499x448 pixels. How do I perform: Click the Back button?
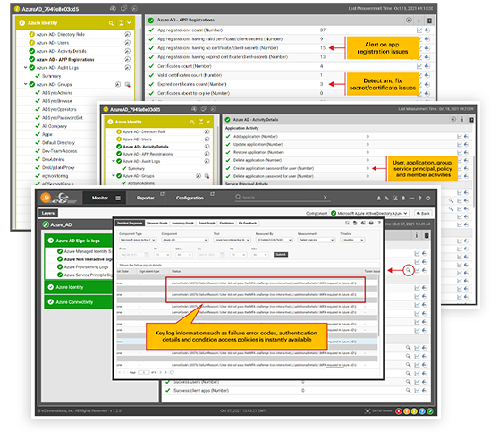tap(423, 213)
